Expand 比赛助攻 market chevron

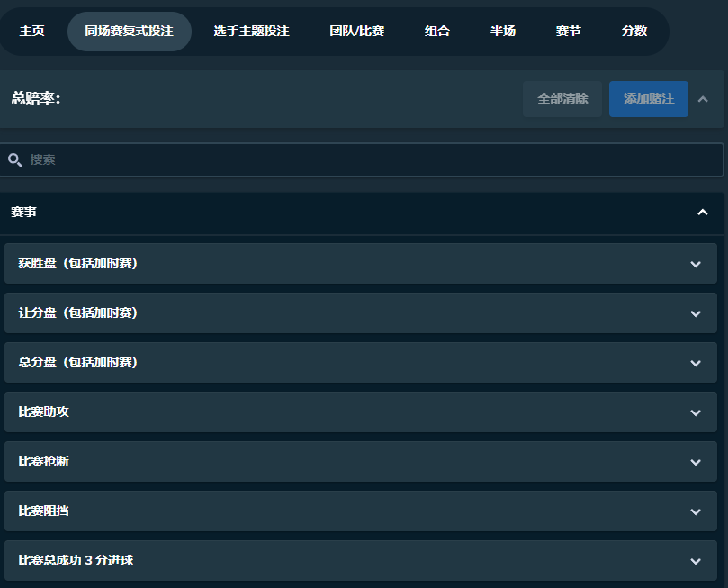[695, 412]
